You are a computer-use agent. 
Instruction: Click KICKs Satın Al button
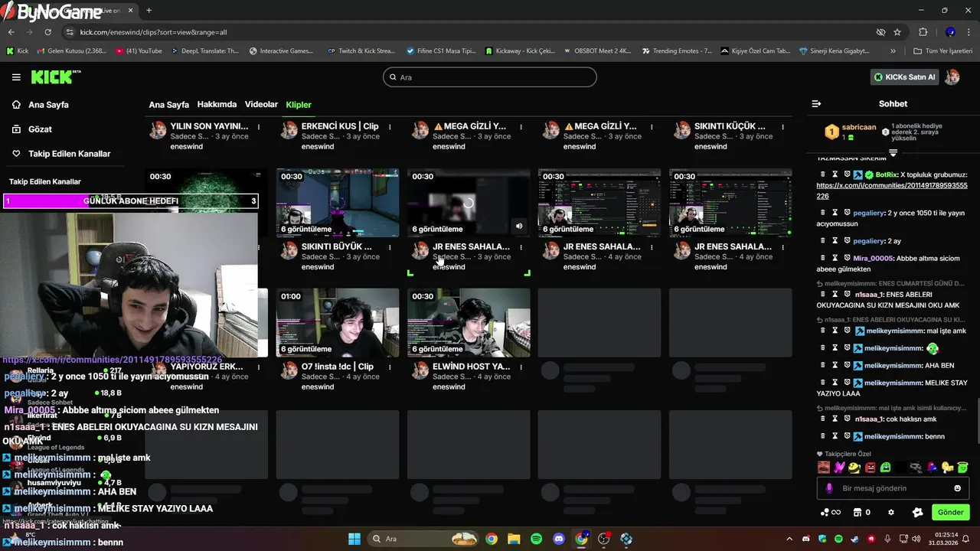[905, 77]
